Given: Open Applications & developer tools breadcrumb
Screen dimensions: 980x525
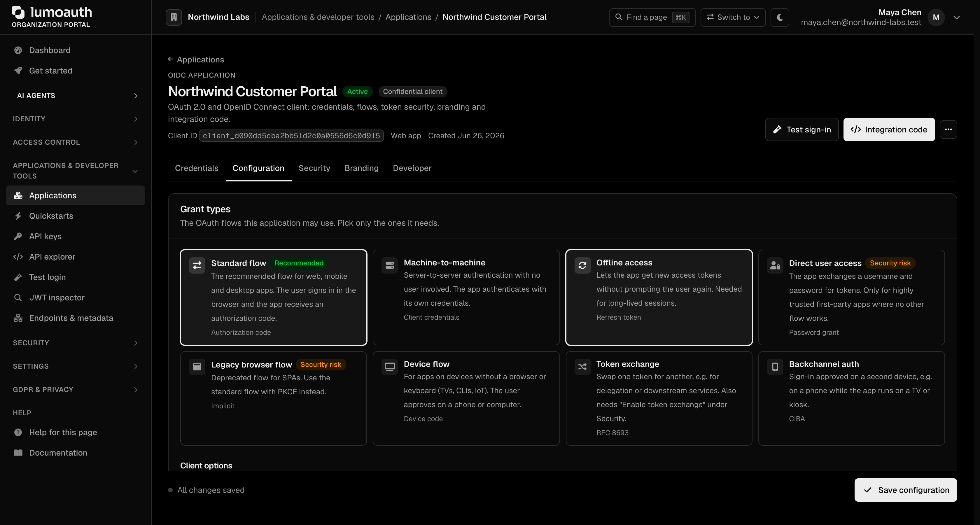Looking at the screenshot, I should pos(318,17).
